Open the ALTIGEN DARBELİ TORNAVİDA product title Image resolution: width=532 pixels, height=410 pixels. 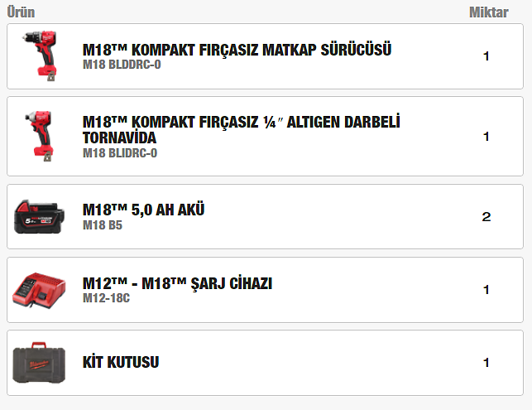[242, 129]
